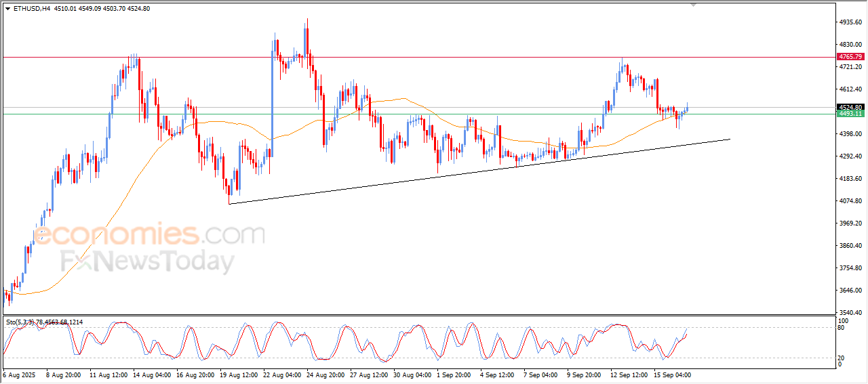
Task: Click the 9 Sep 20:00 time label
Action: point(584,375)
